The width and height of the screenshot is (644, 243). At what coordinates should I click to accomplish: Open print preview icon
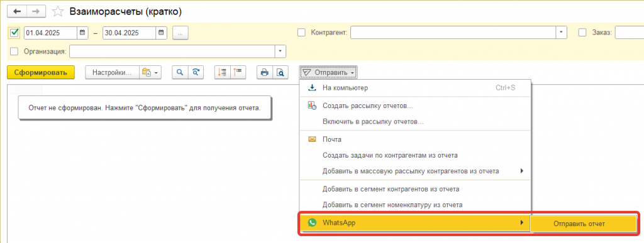(x=280, y=73)
